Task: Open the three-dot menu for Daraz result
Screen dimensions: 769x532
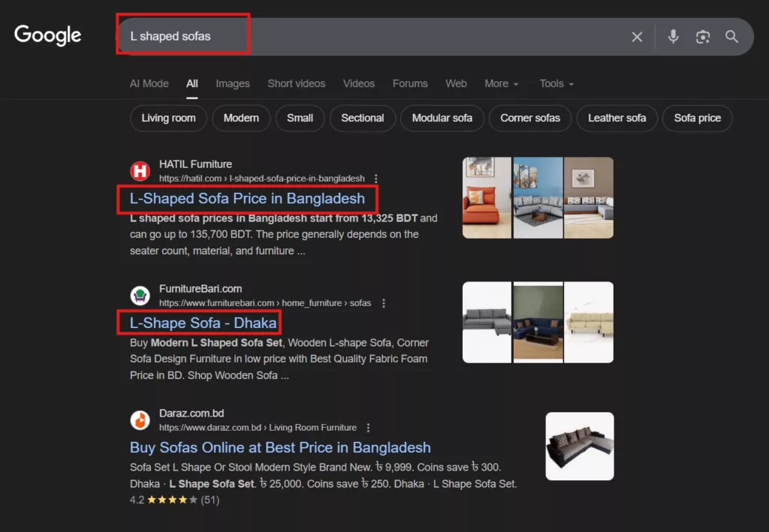Action: [x=369, y=427]
